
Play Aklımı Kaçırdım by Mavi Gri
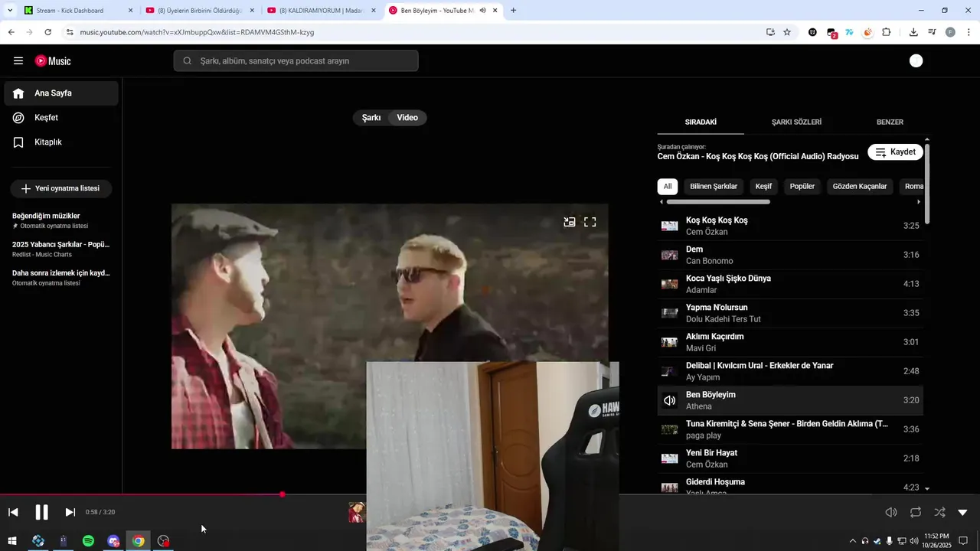(x=790, y=342)
